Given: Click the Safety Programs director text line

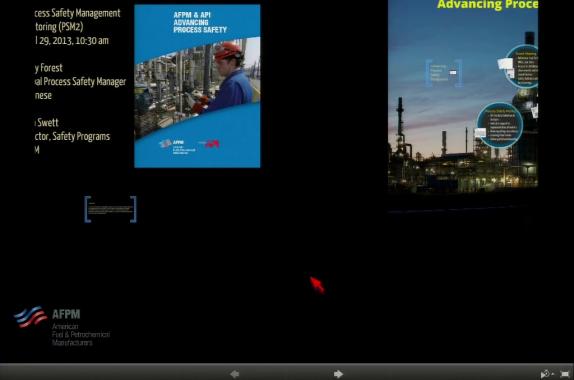Looking at the screenshot, I should (72, 137).
